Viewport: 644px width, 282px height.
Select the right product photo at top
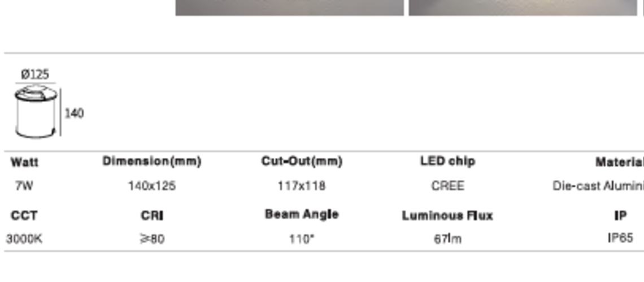tap(523, 7)
